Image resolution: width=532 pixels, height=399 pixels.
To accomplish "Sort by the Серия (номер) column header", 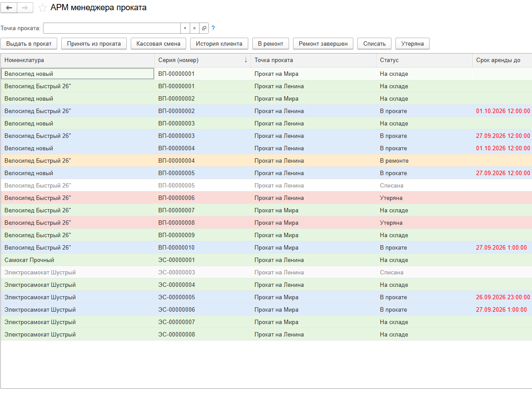I will pos(203,60).
